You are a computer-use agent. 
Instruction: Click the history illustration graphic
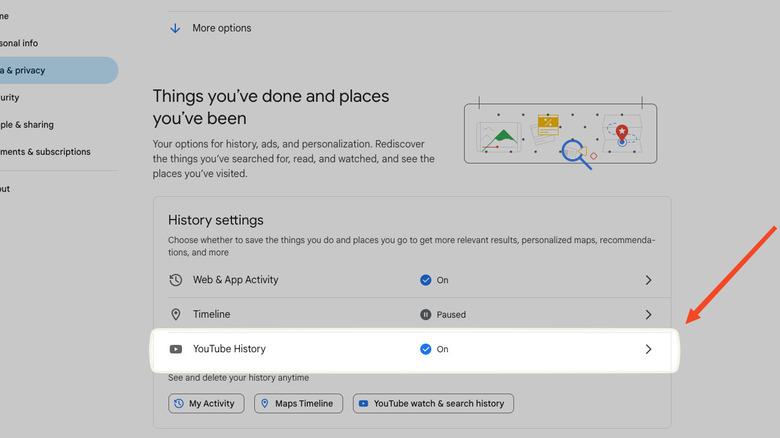click(560, 134)
